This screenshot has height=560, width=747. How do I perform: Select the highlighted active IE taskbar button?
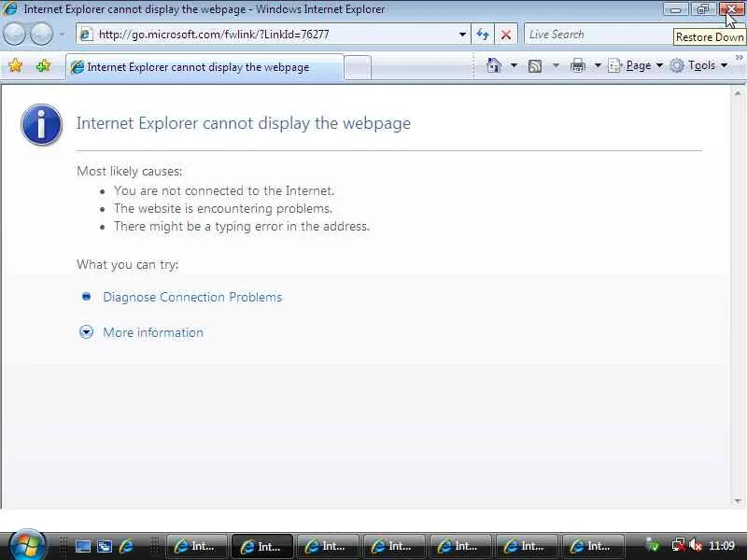261,546
